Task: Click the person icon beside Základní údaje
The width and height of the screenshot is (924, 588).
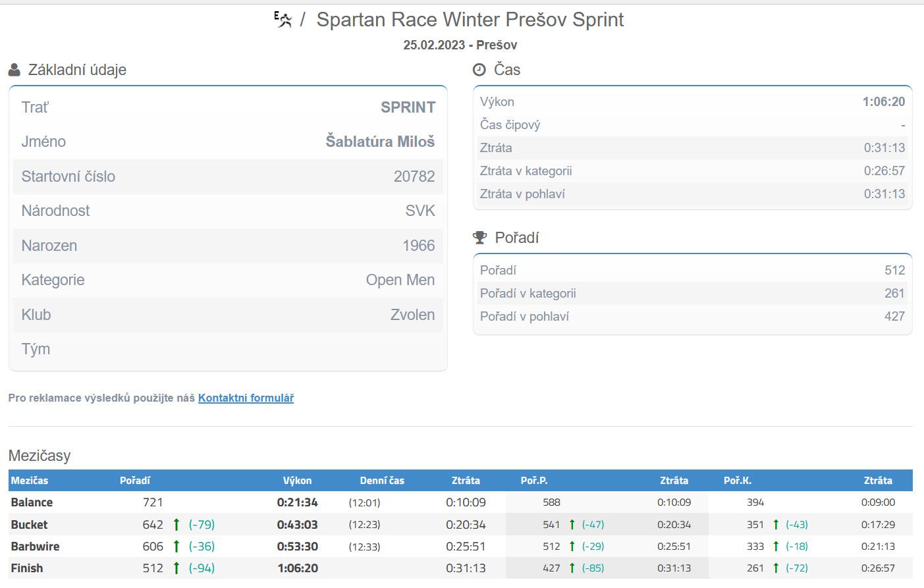Action: point(14,70)
